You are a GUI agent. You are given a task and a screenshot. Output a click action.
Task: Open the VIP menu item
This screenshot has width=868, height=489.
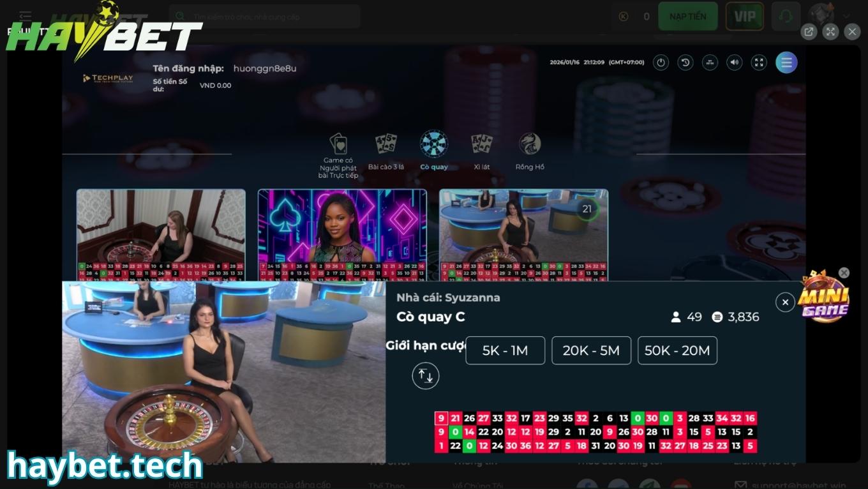(x=745, y=16)
